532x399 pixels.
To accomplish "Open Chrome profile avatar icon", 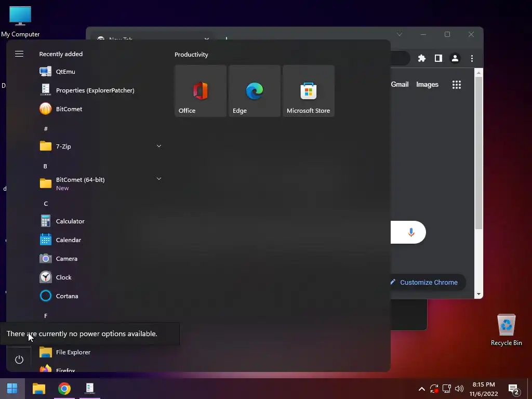I will [x=455, y=58].
